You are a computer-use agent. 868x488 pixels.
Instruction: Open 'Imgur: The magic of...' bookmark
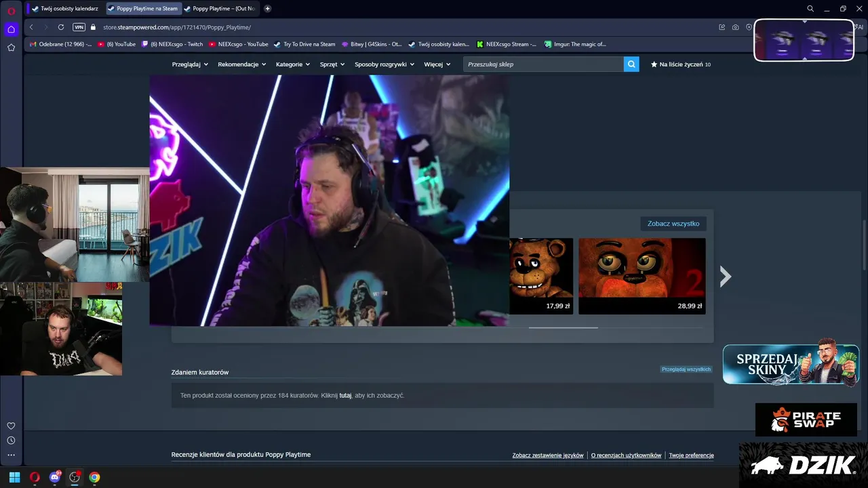tap(575, 44)
